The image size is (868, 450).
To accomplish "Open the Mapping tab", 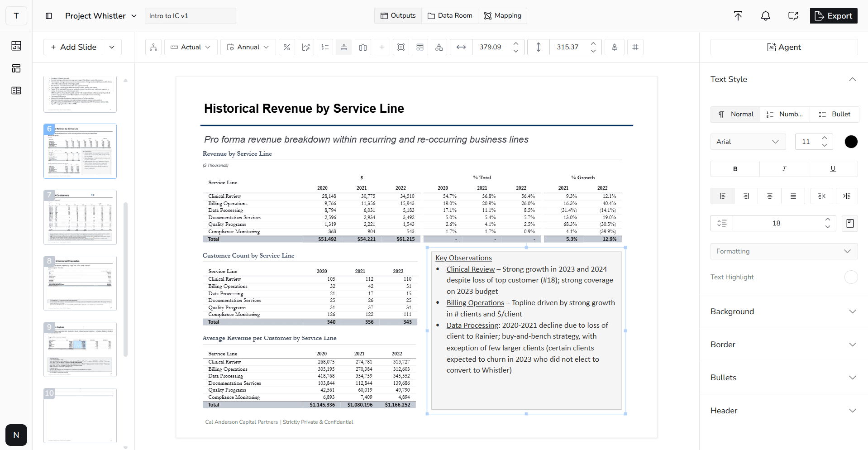I will click(x=502, y=15).
